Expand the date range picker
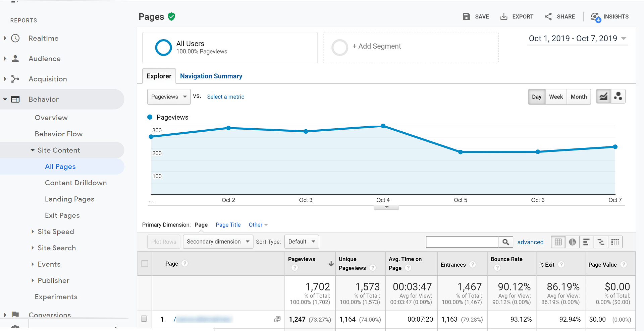Image resolution: width=644 pixels, height=331 pixels. (x=577, y=39)
